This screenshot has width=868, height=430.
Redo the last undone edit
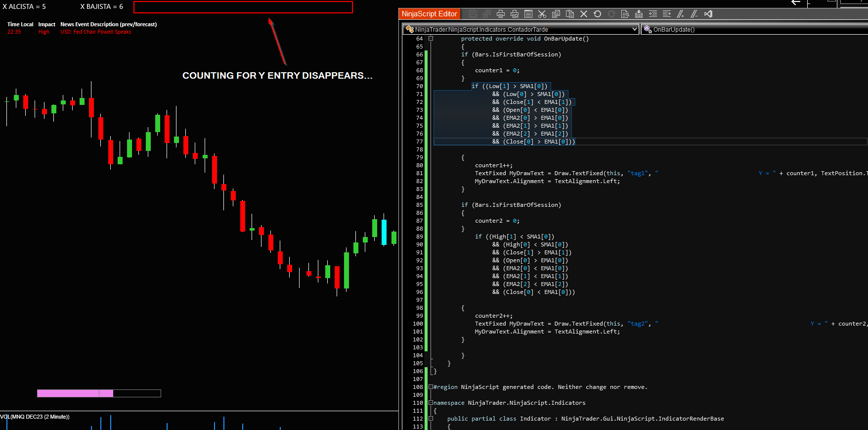611,14
